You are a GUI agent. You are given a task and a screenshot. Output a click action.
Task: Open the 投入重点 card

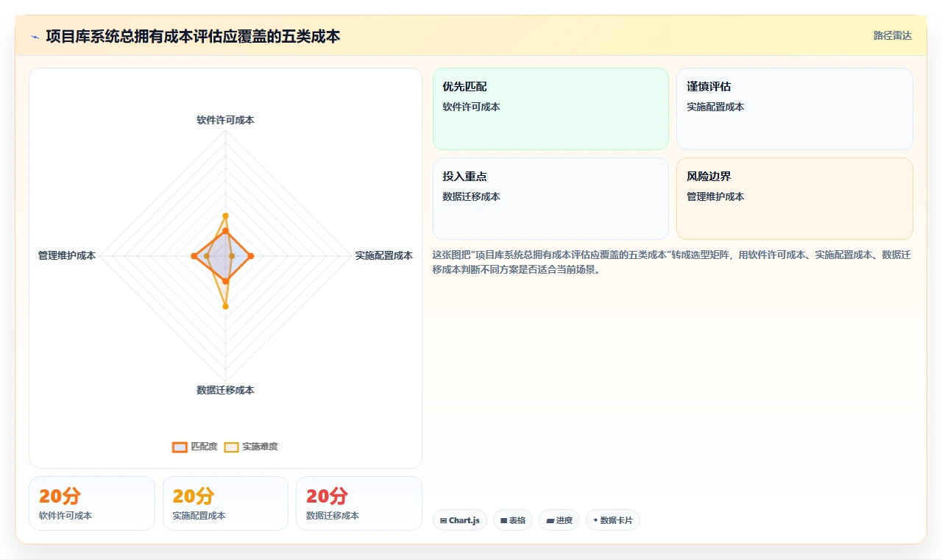click(x=550, y=199)
